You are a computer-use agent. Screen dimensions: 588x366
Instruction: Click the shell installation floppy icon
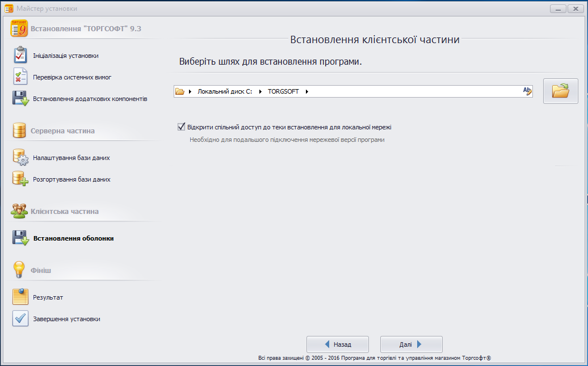pos(20,238)
